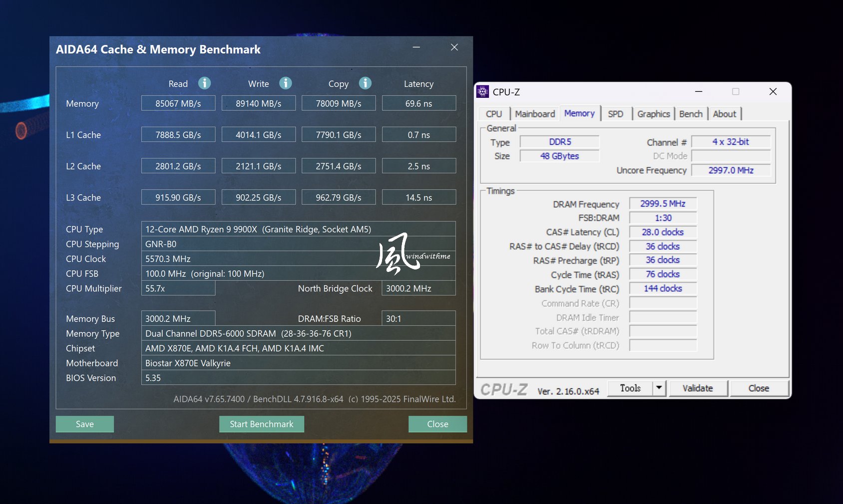
Task: Click the Validate button in CPU-Z
Action: click(x=698, y=388)
